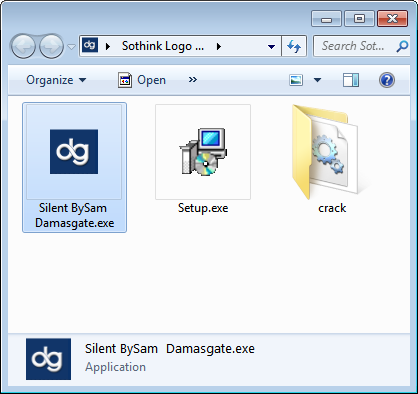
Task: Refresh the folder view
Action: pos(294,46)
